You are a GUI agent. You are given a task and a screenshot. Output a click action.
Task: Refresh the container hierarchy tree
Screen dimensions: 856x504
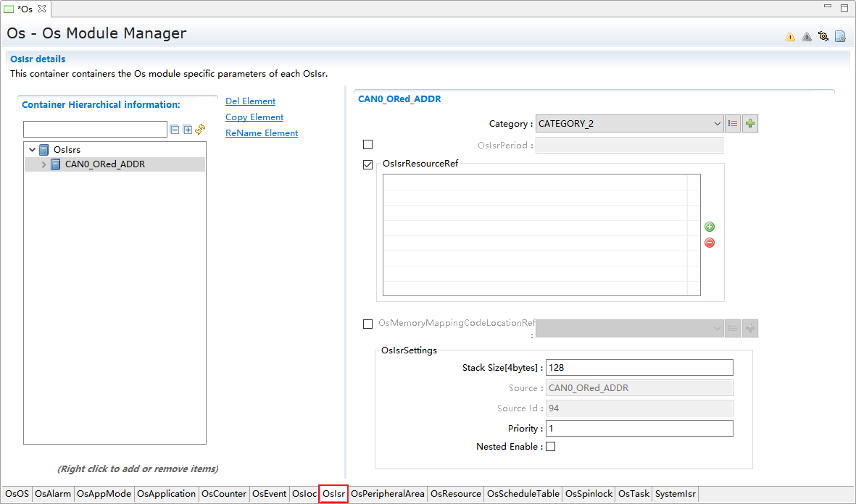point(200,130)
